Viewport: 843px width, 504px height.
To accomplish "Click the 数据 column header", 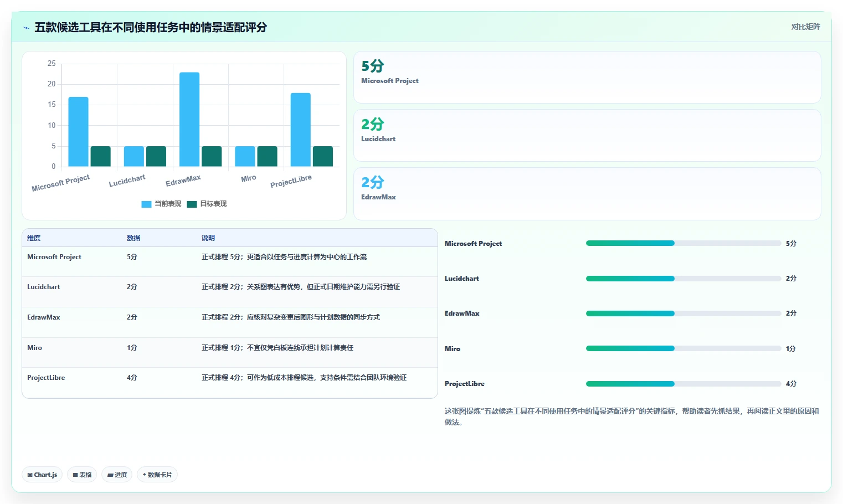I will click(133, 238).
